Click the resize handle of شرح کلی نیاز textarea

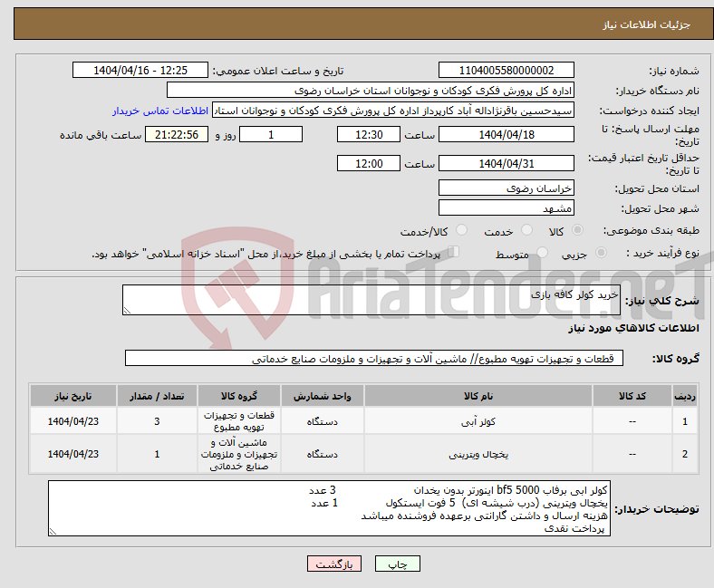(x=127, y=311)
